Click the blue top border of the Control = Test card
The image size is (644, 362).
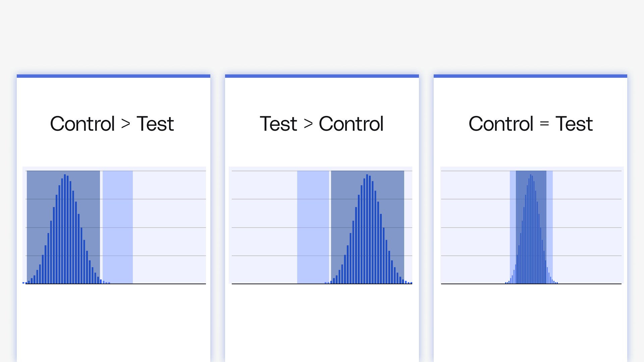[x=530, y=76]
